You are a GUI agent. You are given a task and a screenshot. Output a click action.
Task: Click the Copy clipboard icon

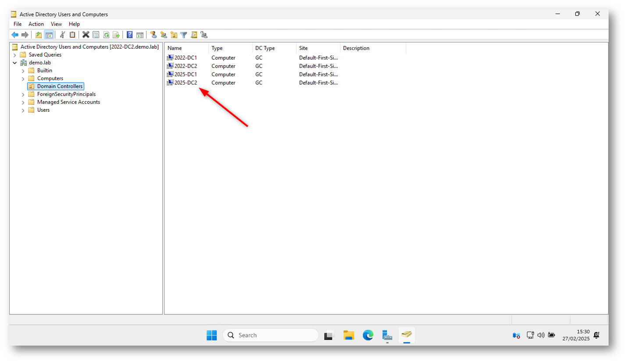click(72, 35)
